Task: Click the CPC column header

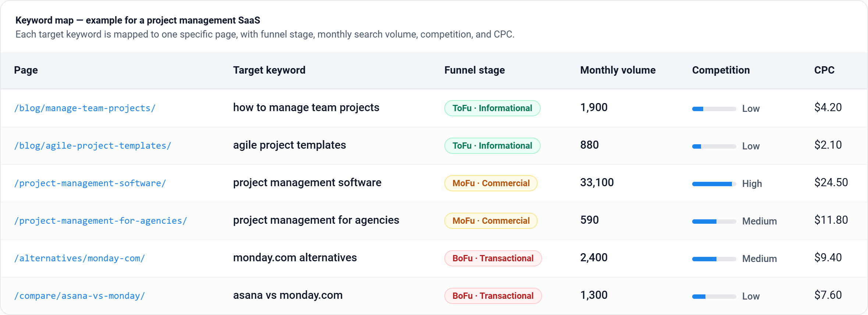Action: (824, 70)
